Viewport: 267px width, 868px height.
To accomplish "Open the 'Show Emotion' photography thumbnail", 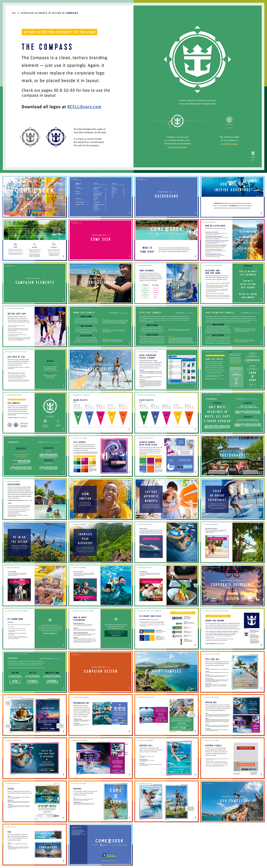I will pos(100,499).
